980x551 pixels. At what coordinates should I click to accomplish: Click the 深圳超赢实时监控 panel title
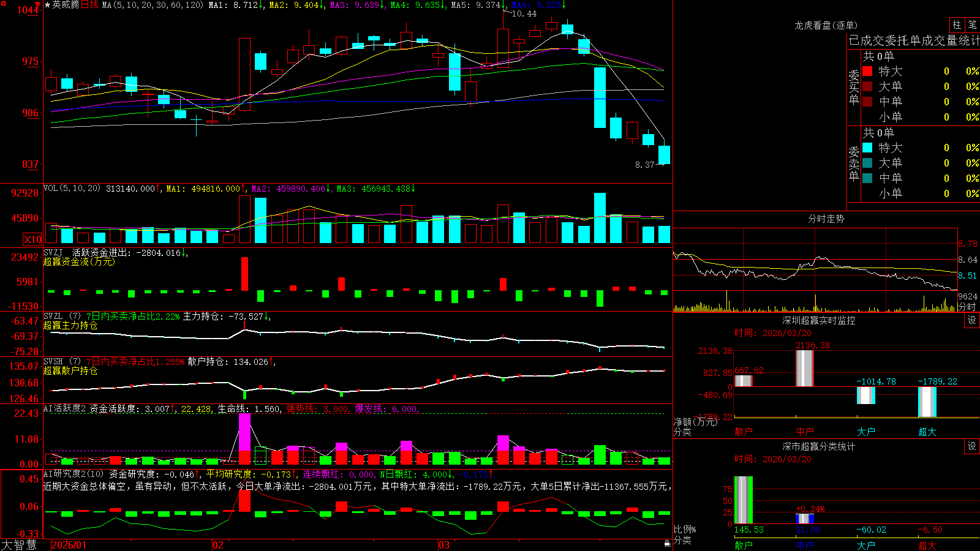pyautogui.click(x=818, y=320)
